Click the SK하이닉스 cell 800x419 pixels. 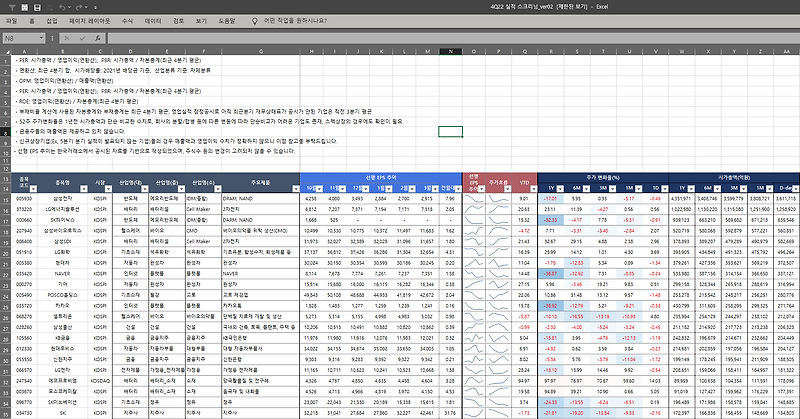click(62, 220)
